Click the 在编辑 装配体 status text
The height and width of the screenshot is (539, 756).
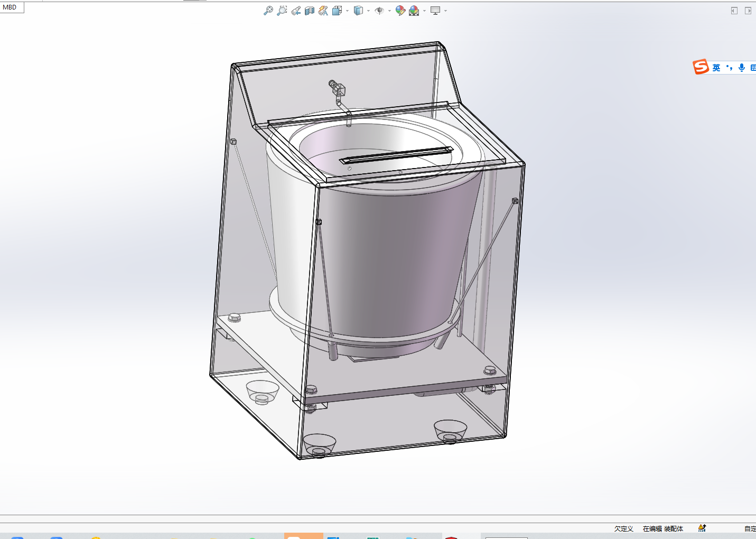pyautogui.click(x=663, y=528)
